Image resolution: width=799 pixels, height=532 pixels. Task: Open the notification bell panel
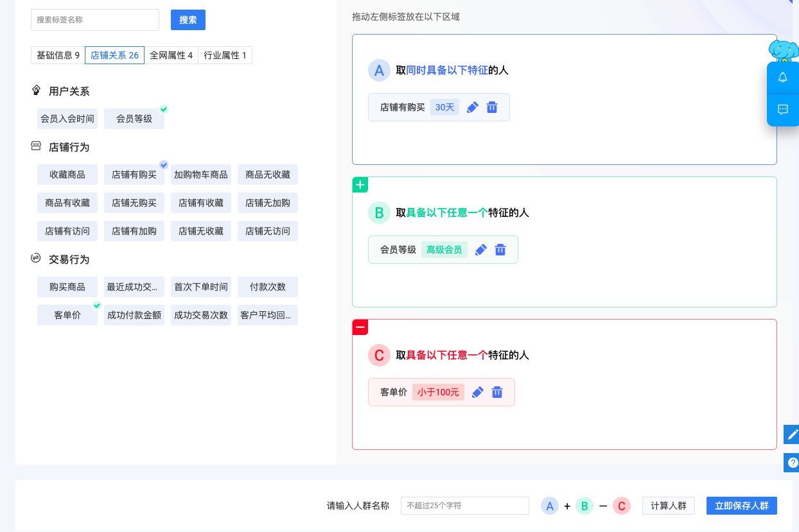(782, 78)
